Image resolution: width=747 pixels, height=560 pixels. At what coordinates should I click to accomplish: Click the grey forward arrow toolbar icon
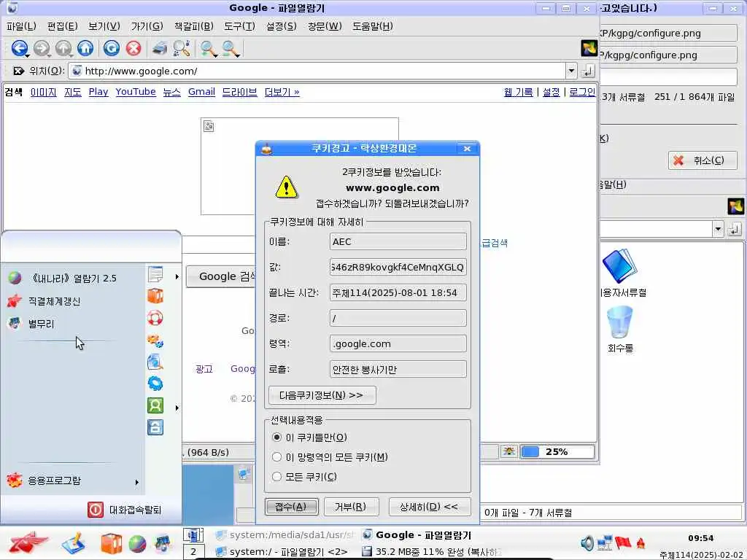pyautogui.click(x=42, y=48)
